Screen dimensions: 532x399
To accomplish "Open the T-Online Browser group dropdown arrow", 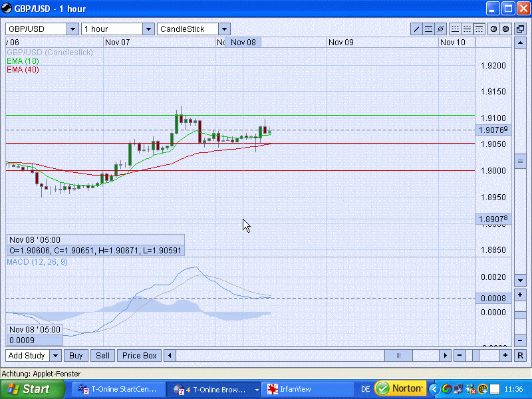I will (x=257, y=390).
